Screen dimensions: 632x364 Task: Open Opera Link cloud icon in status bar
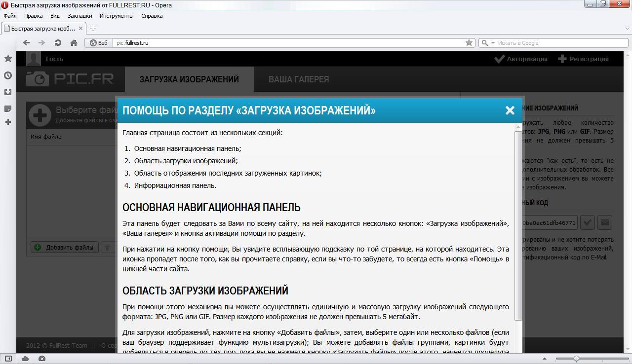pos(25,359)
